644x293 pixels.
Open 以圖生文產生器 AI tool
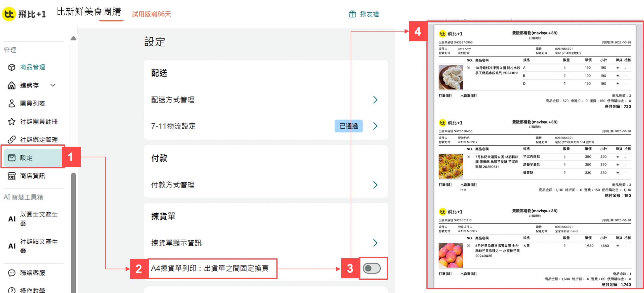tap(33, 219)
